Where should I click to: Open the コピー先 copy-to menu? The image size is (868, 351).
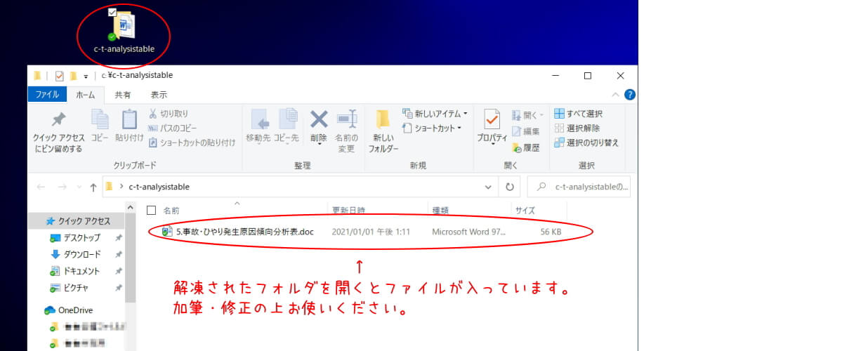tap(287, 126)
